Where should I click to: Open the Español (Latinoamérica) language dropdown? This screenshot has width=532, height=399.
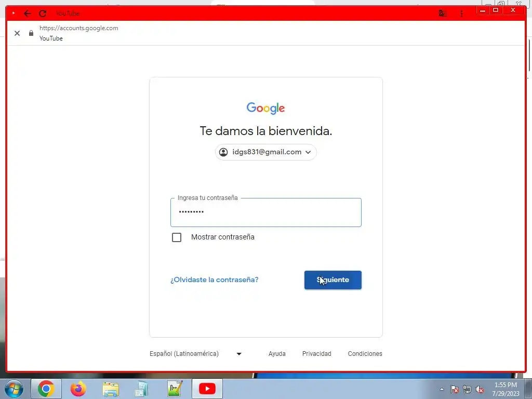195,353
